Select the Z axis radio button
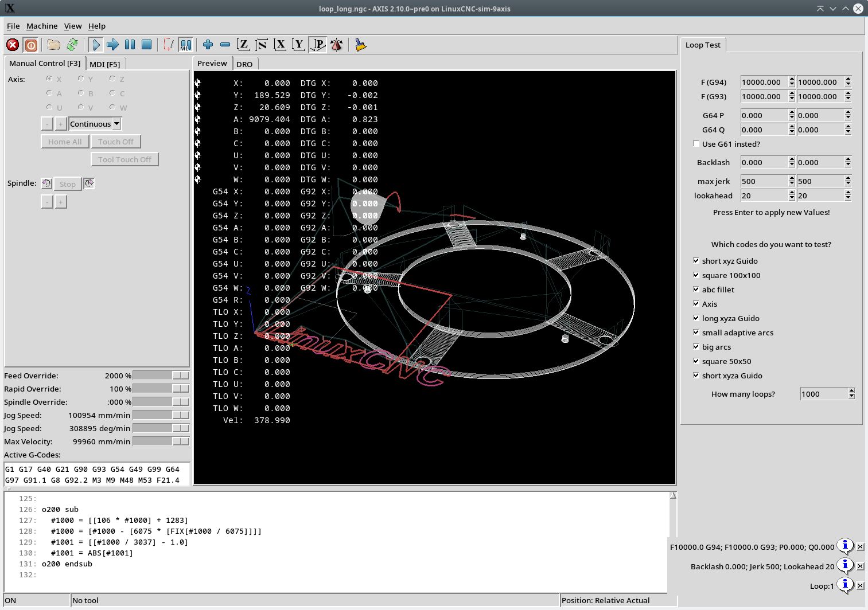Screen dimensions: 868x610 coord(112,79)
